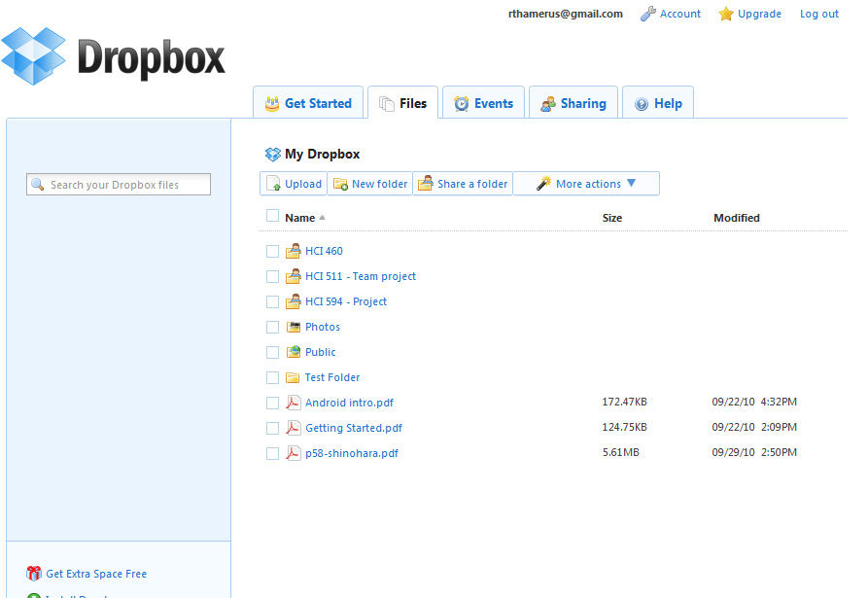
Task: Click the cake icon on Get Started tab
Action: click(272, 103)
